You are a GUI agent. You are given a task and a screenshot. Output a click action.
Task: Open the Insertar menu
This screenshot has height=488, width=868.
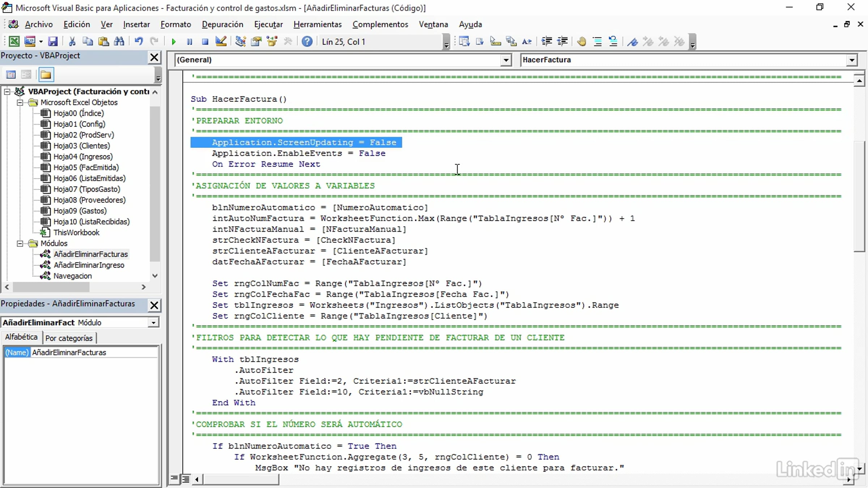click(136, 24)
